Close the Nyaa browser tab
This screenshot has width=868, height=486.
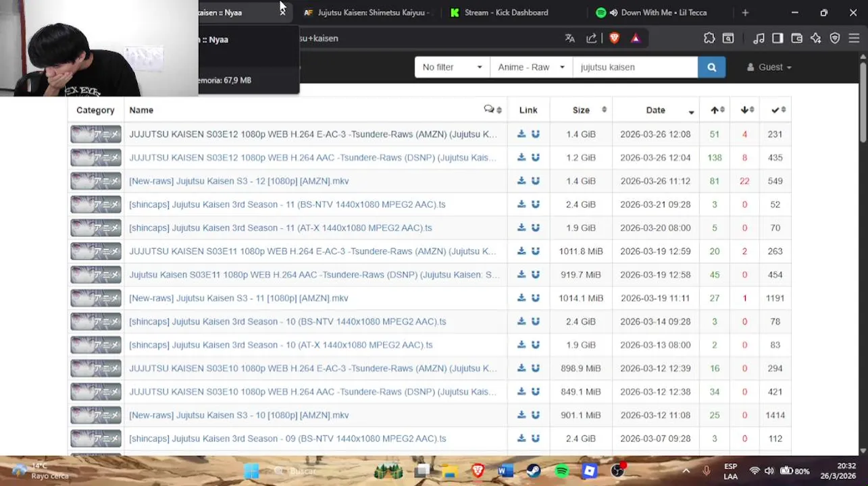(x=282, y=12)
